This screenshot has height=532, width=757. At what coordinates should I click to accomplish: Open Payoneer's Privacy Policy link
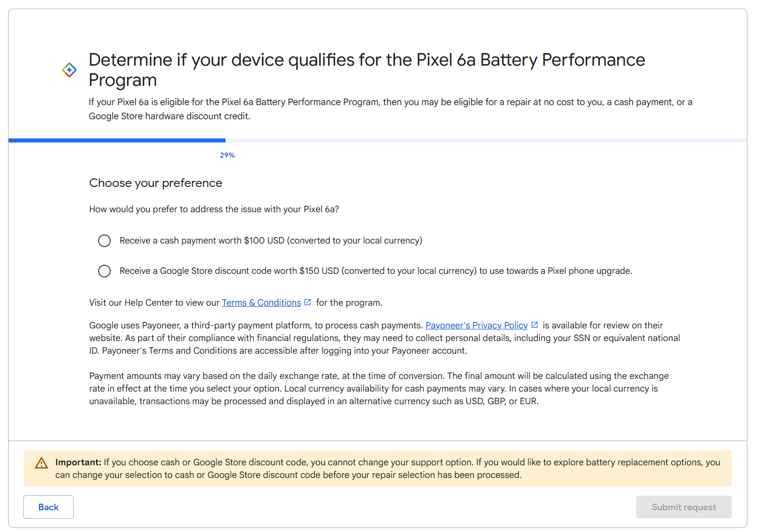click(x=476, y=325)
